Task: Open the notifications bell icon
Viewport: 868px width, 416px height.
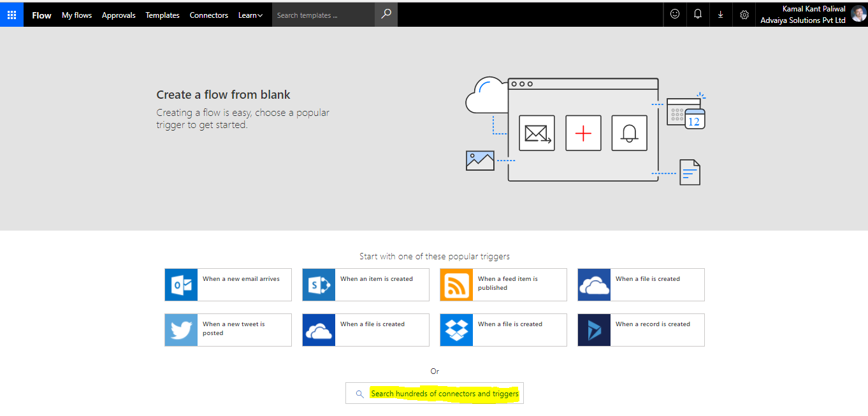Action: coord(698,15)
